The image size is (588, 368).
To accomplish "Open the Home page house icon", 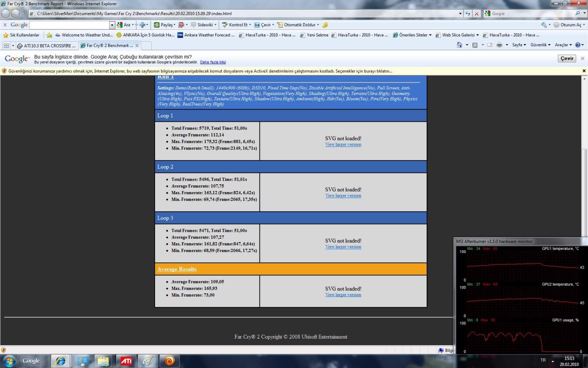I will click(x=459, y=45).
